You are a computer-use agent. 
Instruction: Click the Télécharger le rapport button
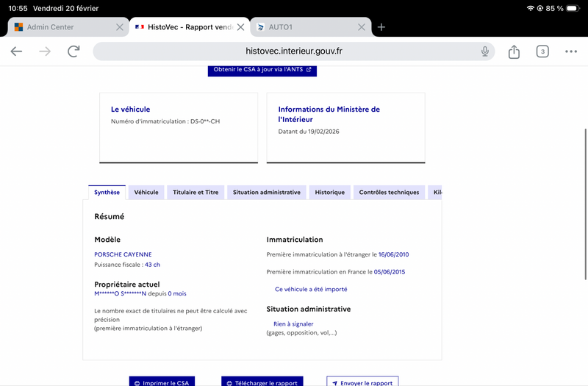262,382
